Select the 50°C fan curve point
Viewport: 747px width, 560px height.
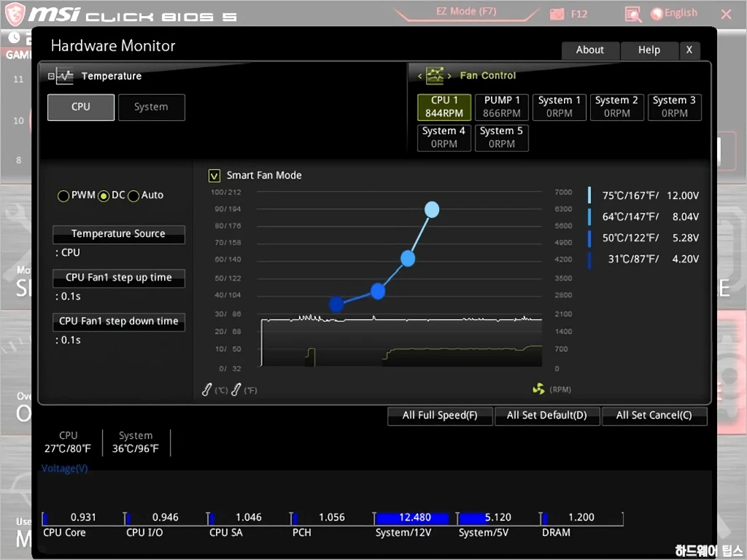pyautogui.click(x=378, y=291)
